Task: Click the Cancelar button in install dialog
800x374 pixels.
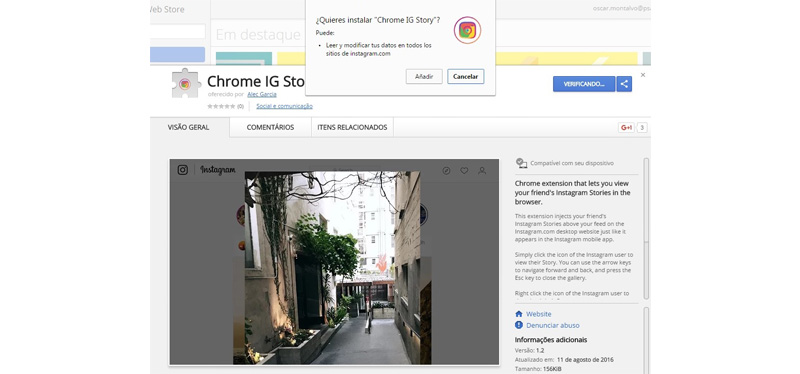Action: point(465,77)
